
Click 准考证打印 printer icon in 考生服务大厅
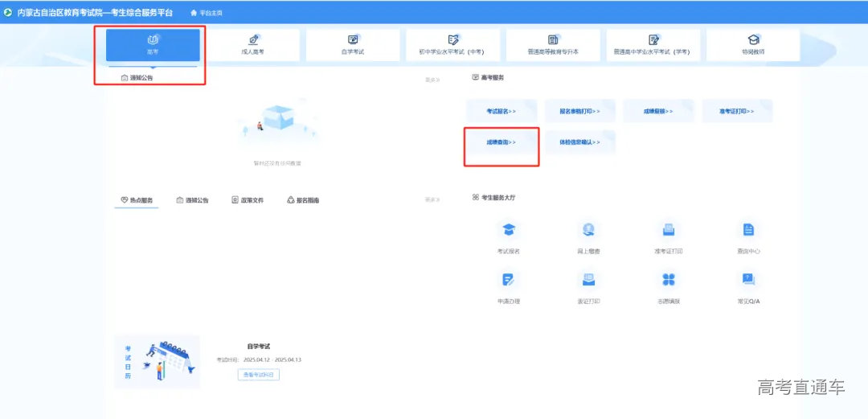click(668, 229)
